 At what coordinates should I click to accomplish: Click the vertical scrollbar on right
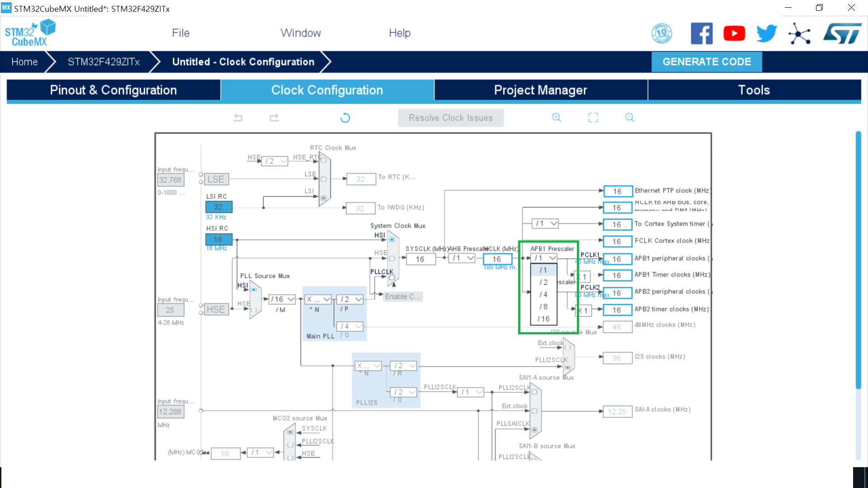858,260
